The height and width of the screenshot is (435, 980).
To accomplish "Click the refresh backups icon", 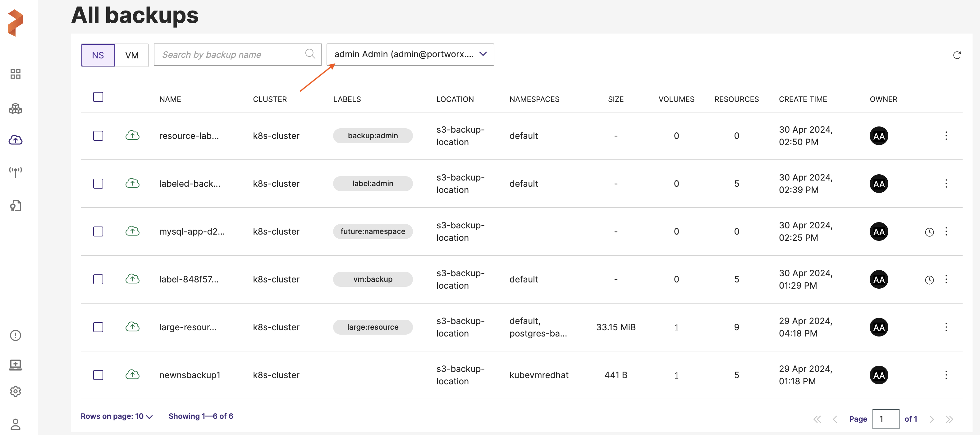I will 957,55.
